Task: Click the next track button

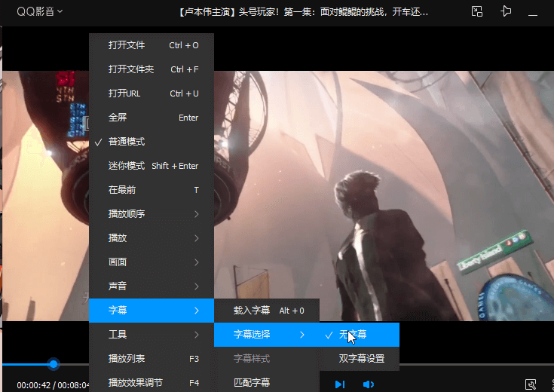Action: (x=341, y=384)
